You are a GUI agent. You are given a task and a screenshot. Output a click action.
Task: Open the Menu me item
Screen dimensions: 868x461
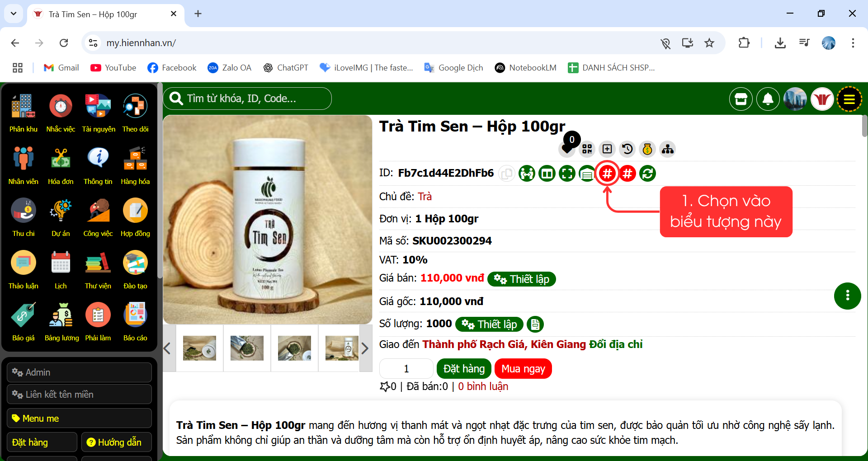pyautogui.click(x=79, y=418)
